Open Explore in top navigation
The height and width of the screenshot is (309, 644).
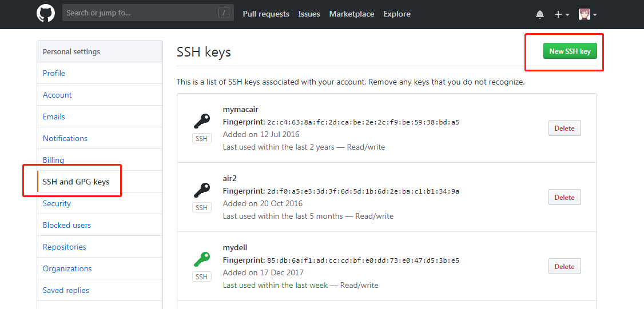click(397, 14)
